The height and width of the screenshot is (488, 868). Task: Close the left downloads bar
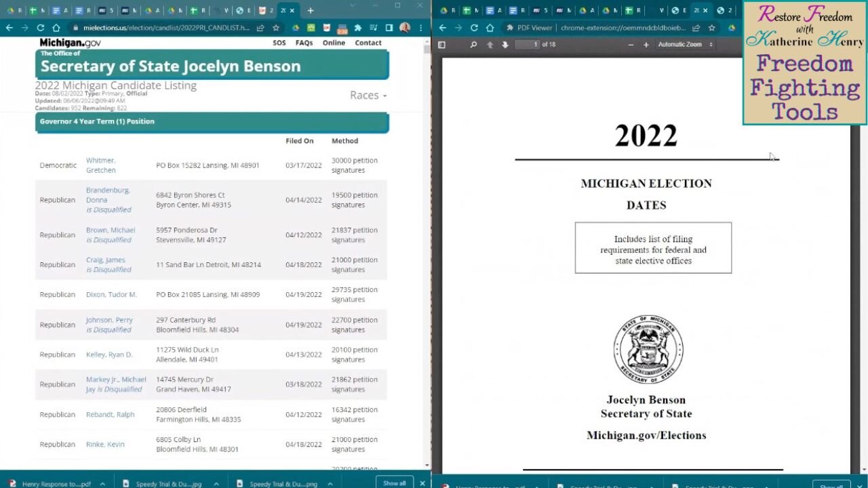click(x=422, y=483)
